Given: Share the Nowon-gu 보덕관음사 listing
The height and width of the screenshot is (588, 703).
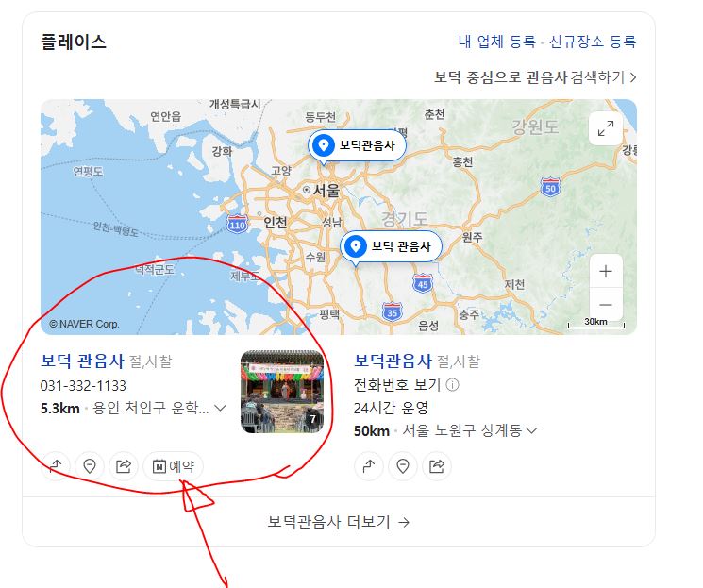Looking at the screenshot, I should click(437, 466).
